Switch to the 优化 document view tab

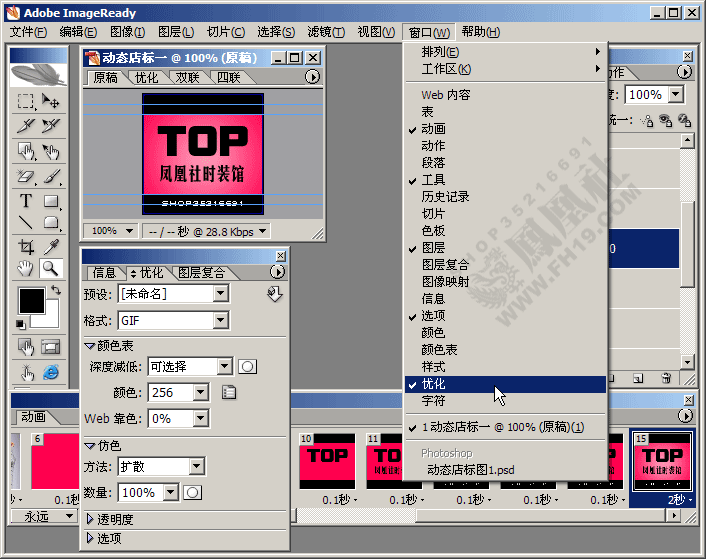[x=147, y=77]
